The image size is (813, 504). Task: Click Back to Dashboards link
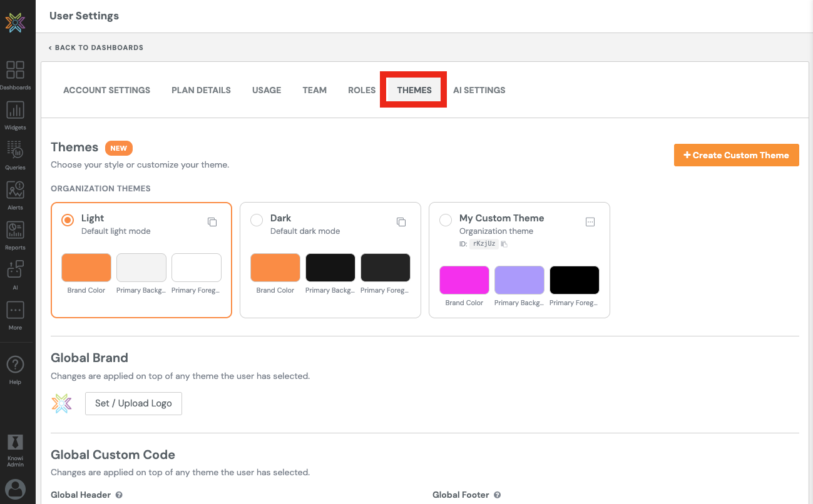click(x=96, y=48)
